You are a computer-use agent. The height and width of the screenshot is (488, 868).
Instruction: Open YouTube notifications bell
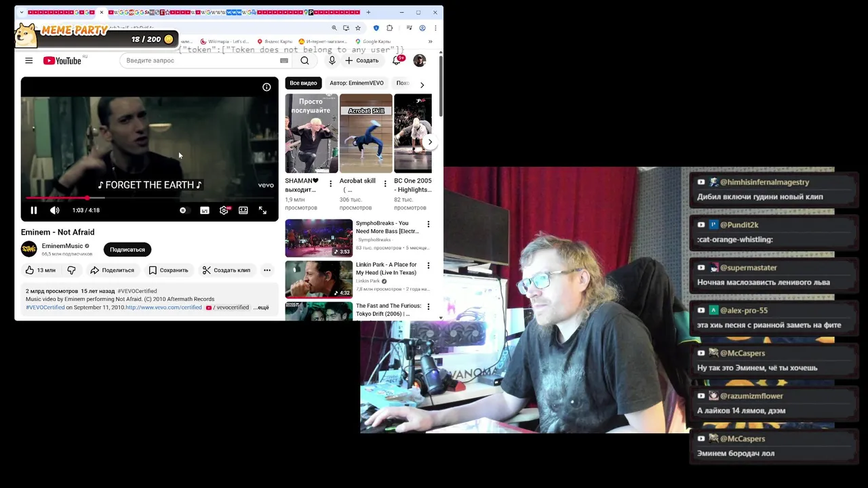point(397,61)
